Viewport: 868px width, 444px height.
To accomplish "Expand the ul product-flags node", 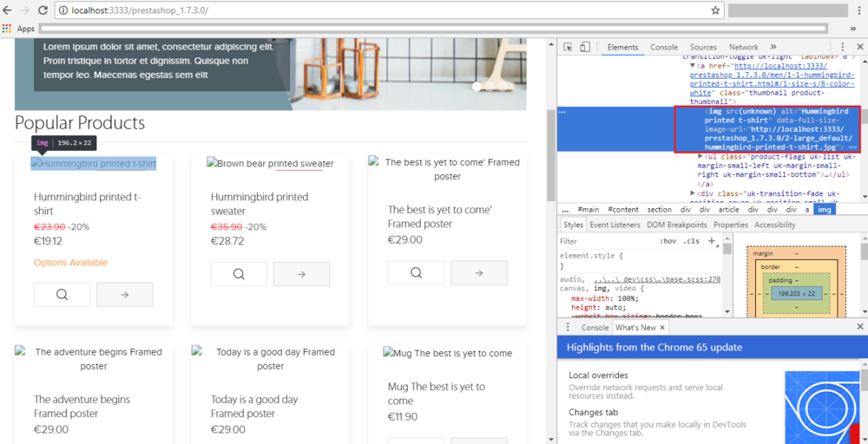I will [700, 157].
